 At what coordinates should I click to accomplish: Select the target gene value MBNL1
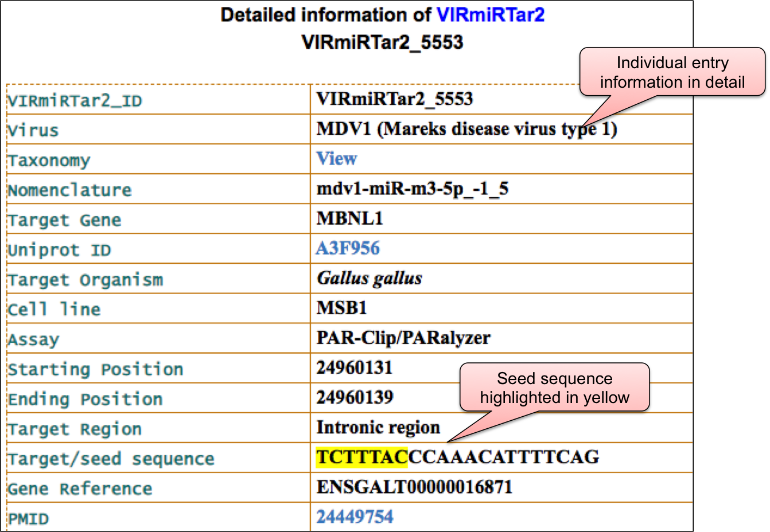tap(349, 218)
